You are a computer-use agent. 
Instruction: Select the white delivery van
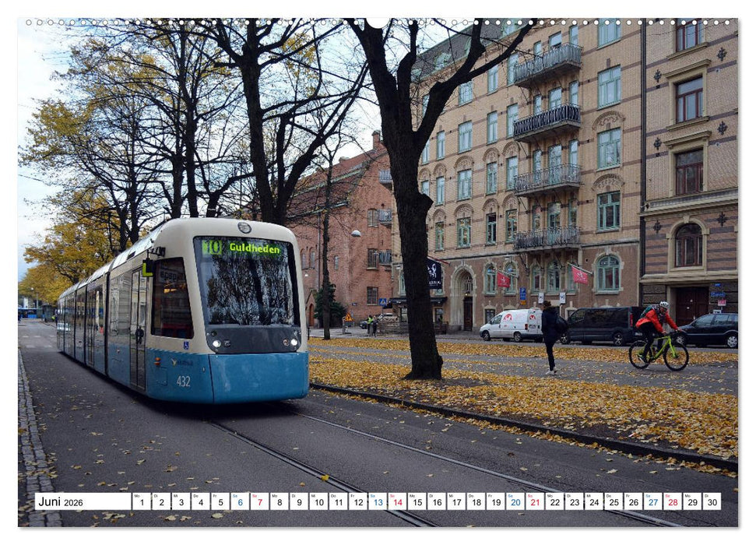(x=510, y=323)
